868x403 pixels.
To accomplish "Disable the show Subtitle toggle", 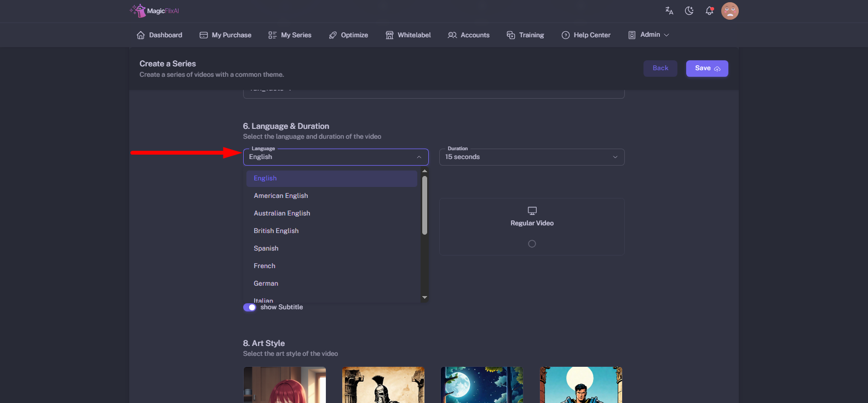I will 250,308.
